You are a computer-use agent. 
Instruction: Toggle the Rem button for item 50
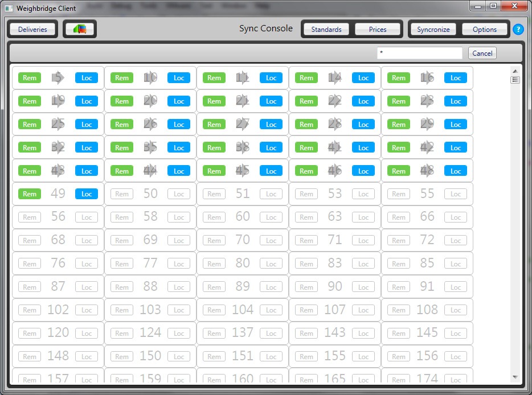tap(122, 194)
